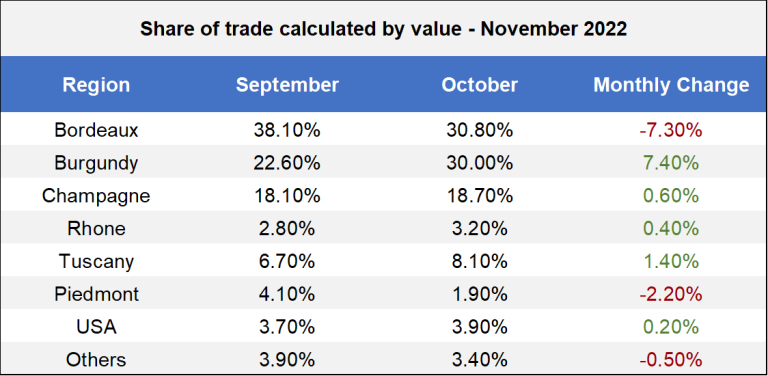Screen dimensions: 768x376
Task: Select the green 7.40% monthly change
Action: pyautogui.click(x=671, y=163)
